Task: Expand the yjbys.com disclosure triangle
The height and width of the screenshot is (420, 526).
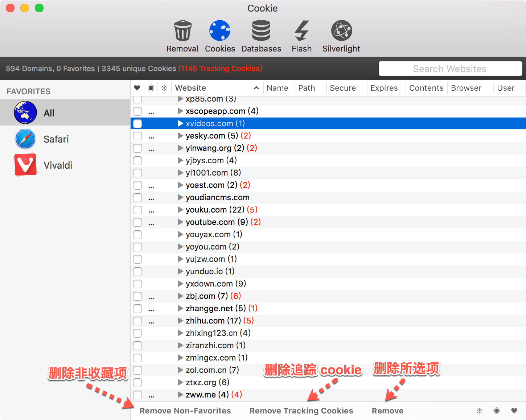Action: tap(181, 160)
